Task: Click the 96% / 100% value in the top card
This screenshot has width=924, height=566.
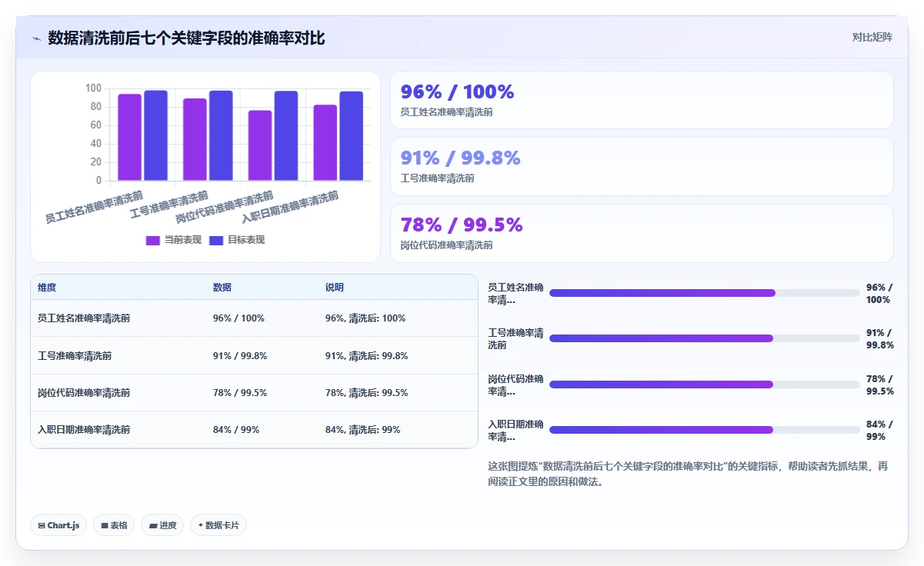Action: click(x=457, y=92)
